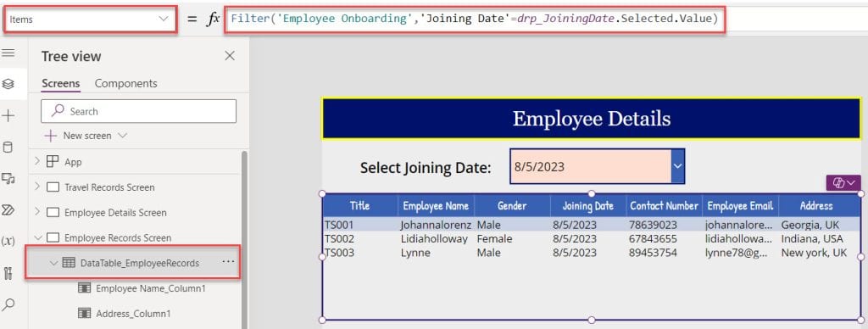
Task: Click the Employee Email column header
Action: [x=740, y=206]
